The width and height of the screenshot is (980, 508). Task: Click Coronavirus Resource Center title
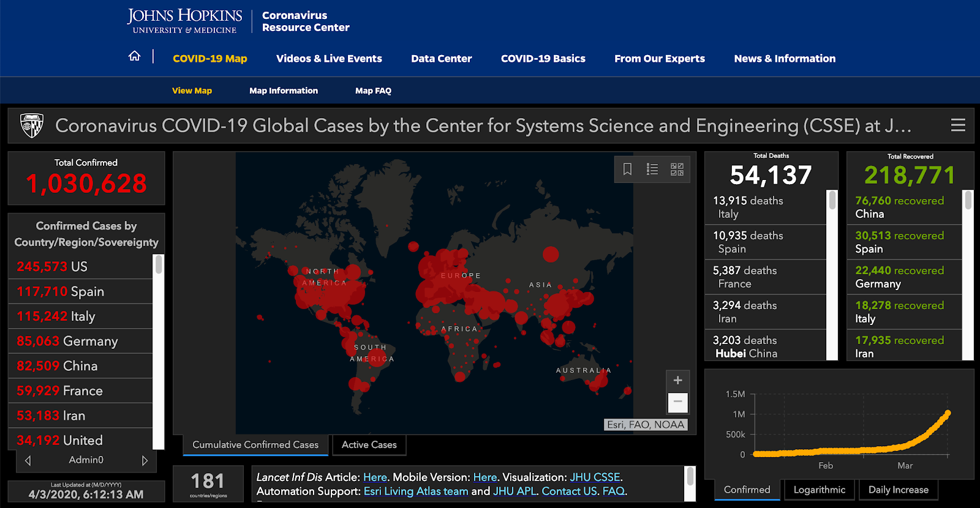pos(306,21)
